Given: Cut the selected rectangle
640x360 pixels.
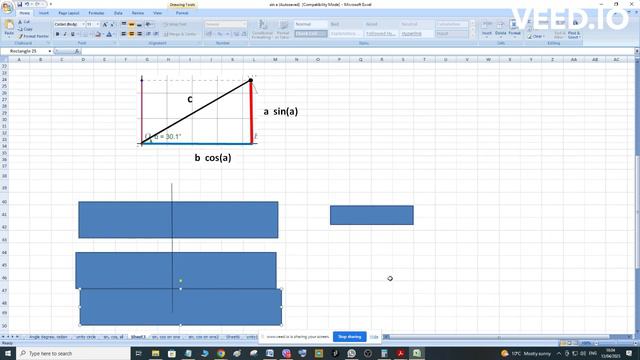Looking at the screenshot, I should (x=24, y=22).
